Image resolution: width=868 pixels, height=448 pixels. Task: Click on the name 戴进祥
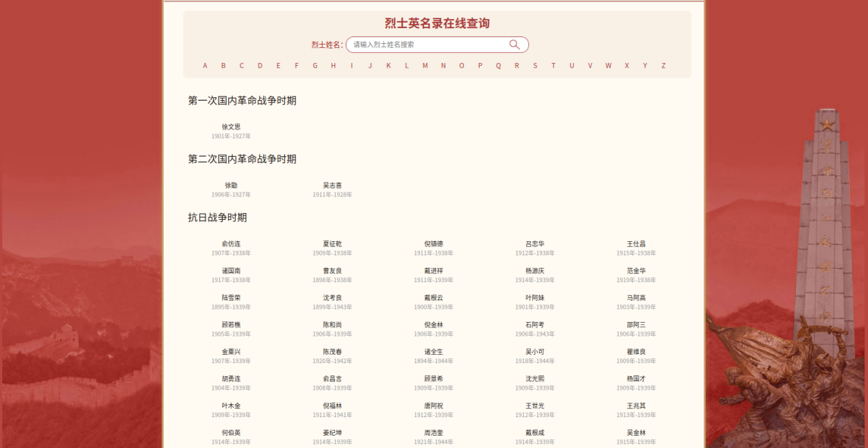(434, 271)
